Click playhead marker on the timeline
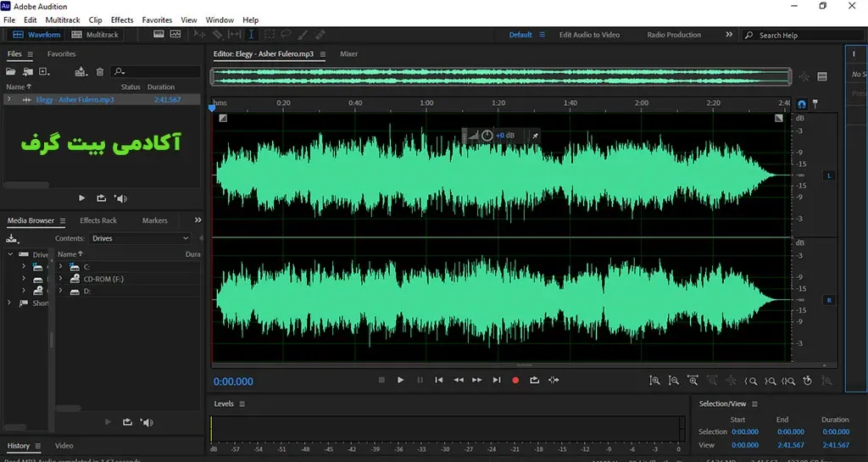This screenshot has height=462, width=868. 212,108
